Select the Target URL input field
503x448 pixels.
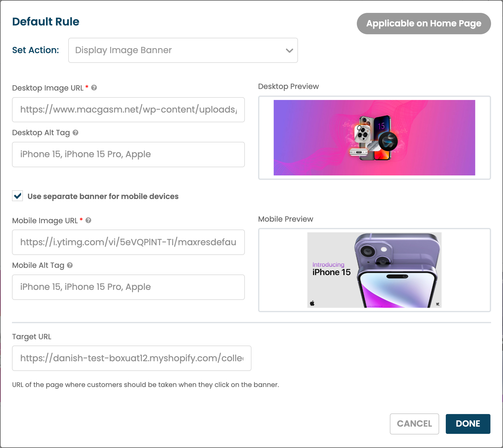pos(131,358)
